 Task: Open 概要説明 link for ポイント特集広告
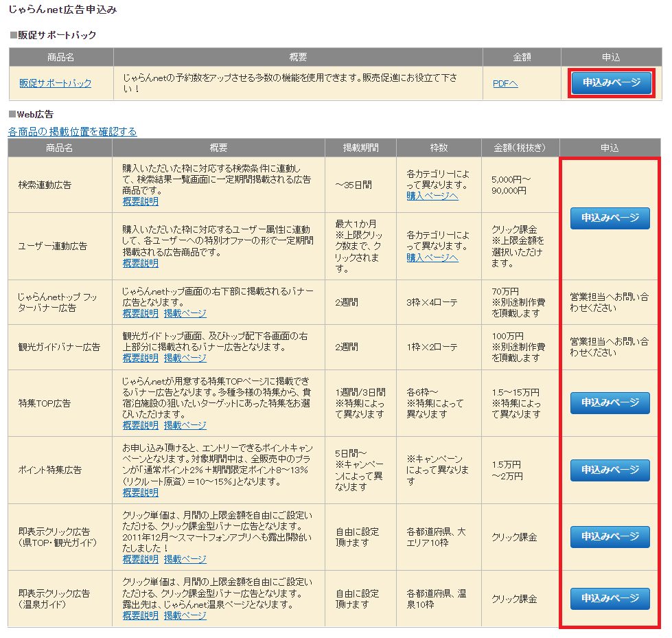[x=140, y=492]
